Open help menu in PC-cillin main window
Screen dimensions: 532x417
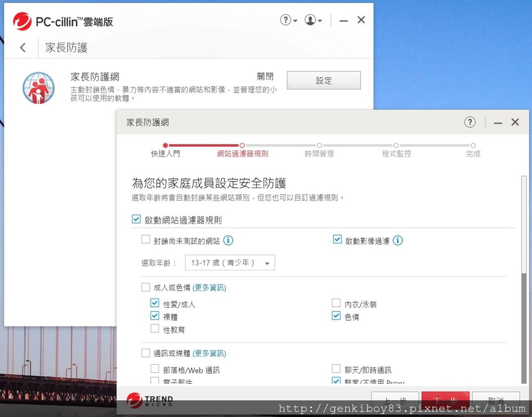click(288, 20)
